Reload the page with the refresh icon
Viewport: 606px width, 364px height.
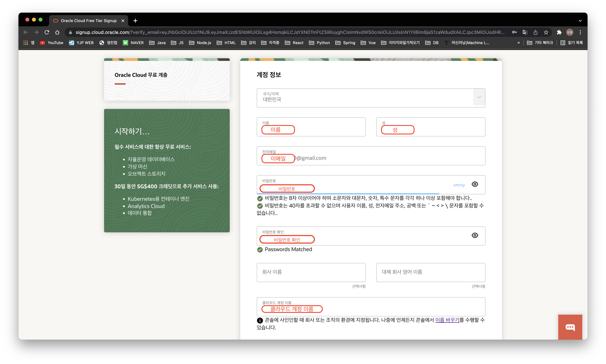click(x=47, y=32)
